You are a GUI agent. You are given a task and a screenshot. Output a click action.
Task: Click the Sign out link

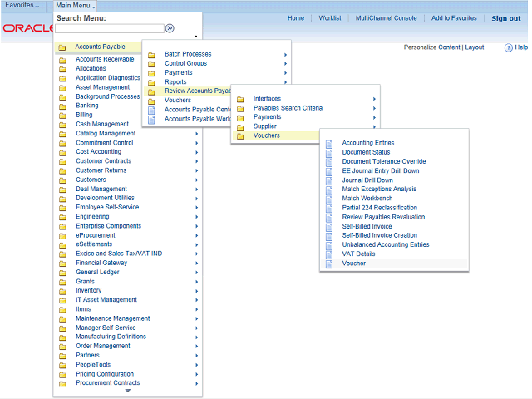tap(505, 18)
